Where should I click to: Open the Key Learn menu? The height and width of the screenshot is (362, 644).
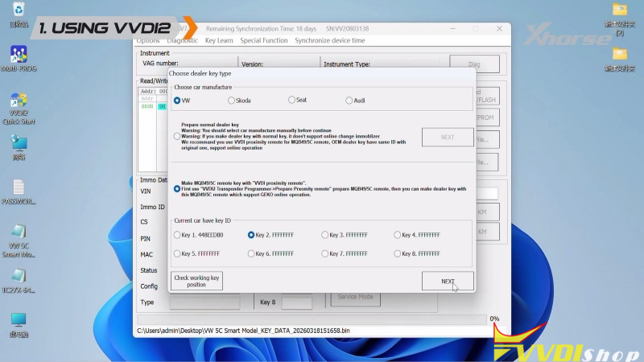point(219,40)
